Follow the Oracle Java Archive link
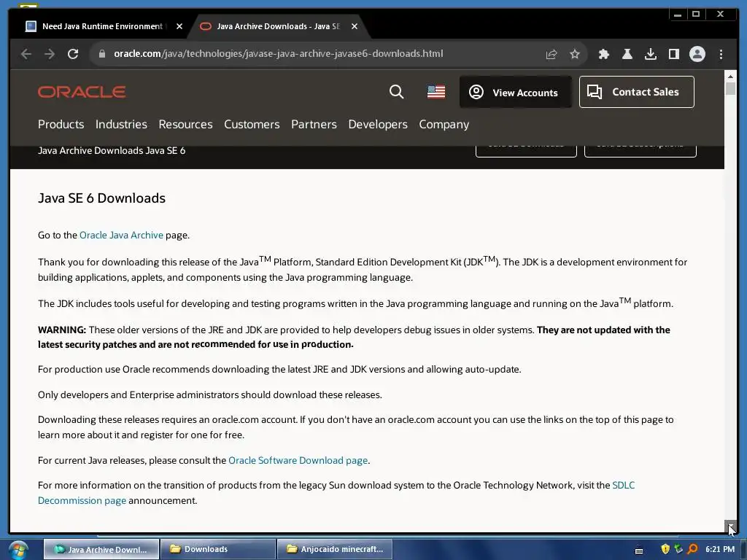Viewport: 747px width, 560px height. [x=121, y=236]
